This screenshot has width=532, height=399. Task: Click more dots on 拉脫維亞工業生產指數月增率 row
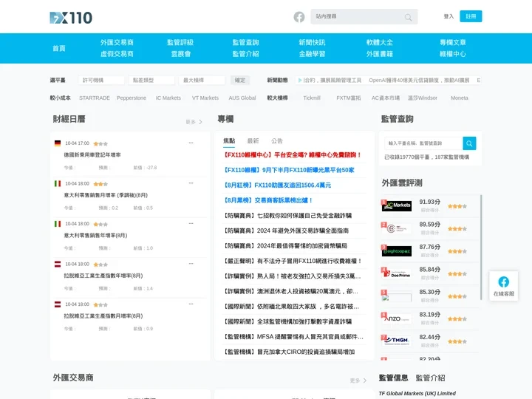coord(191,304)
